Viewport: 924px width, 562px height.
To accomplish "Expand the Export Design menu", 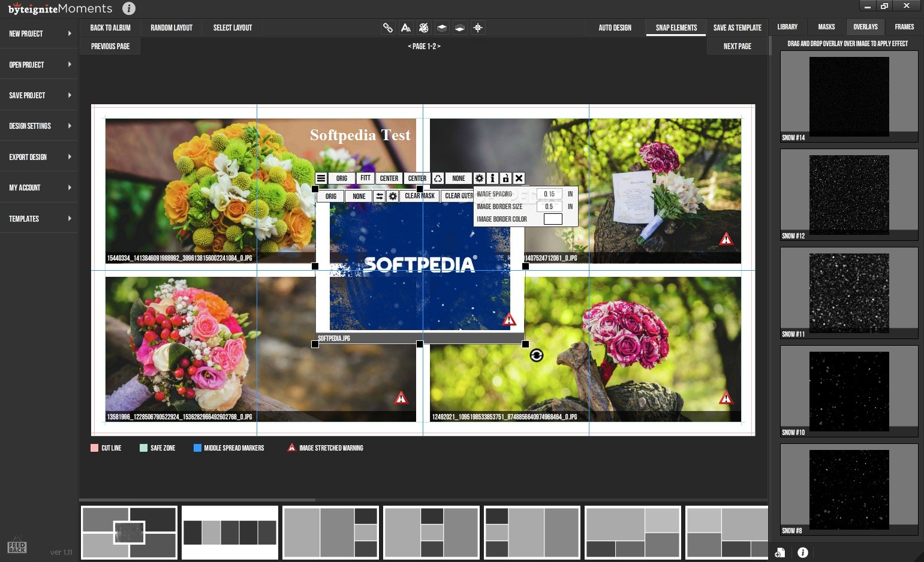I will pyautogui.click(x=39, y=157).
